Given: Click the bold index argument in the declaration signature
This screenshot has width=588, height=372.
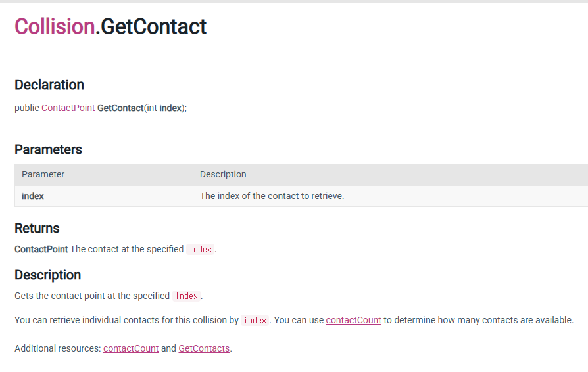Looking at the screenshot, I should [x=170, y=108].
